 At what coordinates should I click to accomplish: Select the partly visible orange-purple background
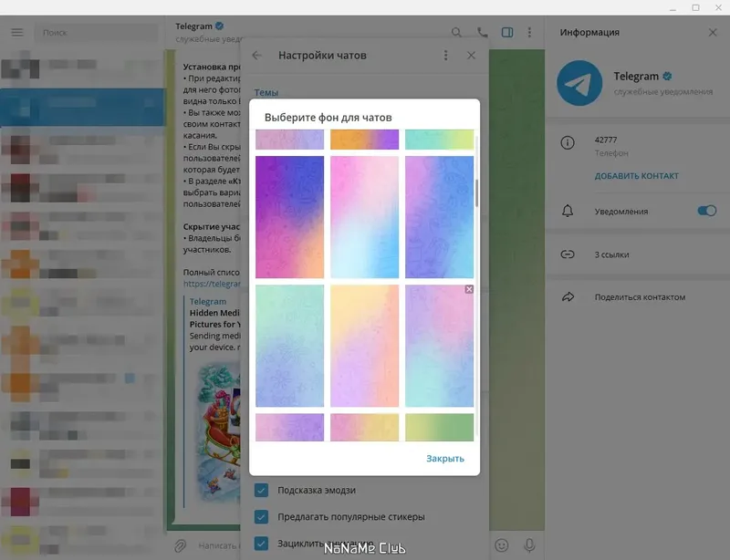click(364, 140)
